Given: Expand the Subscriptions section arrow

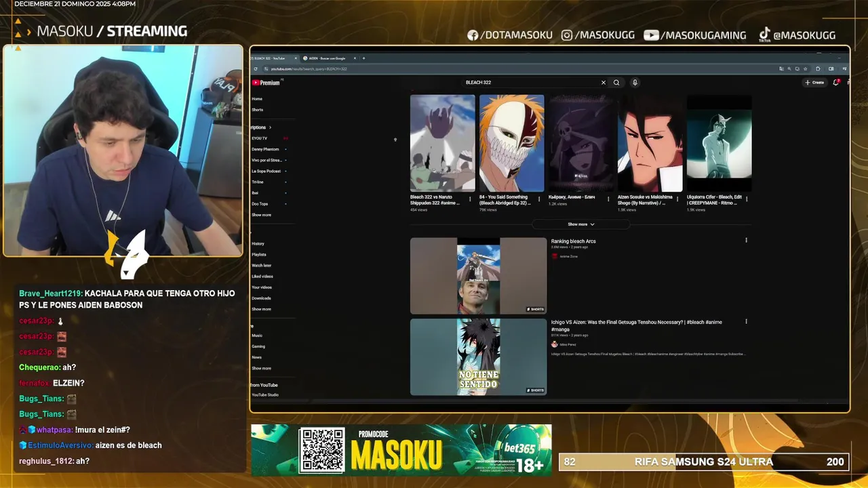Looking at the screenshot, I should (x=270, y=127).
